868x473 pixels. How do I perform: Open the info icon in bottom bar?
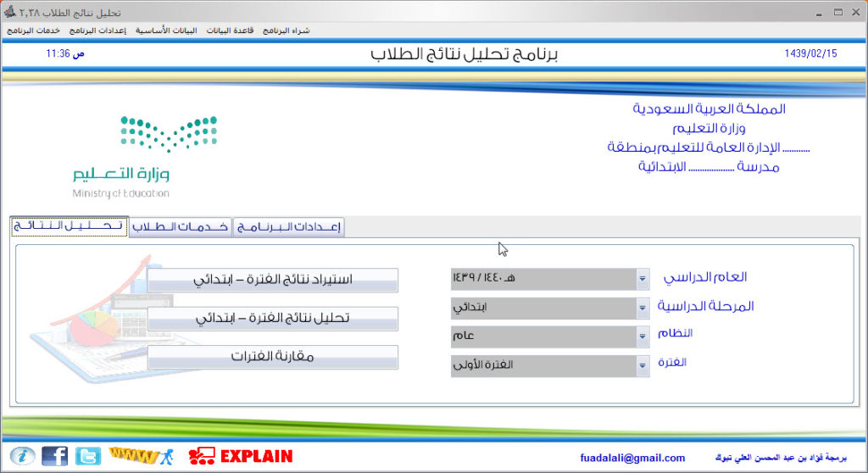[x=23, y=456]
